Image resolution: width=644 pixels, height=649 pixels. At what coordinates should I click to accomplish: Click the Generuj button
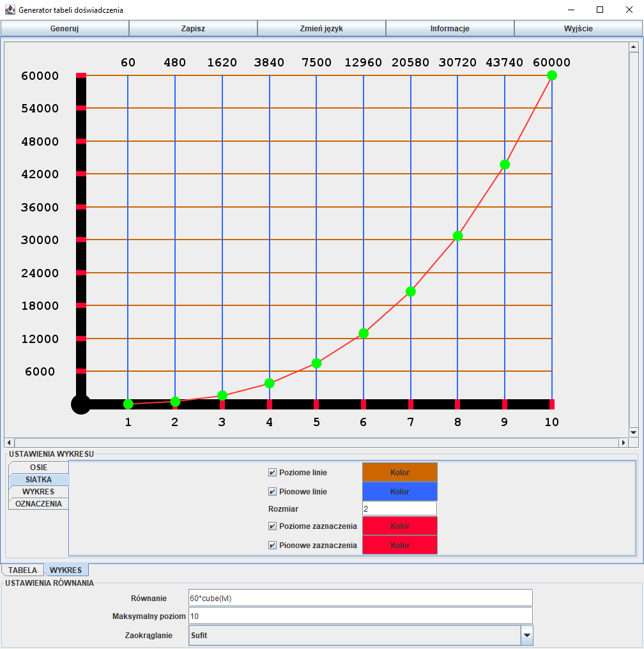64,28
